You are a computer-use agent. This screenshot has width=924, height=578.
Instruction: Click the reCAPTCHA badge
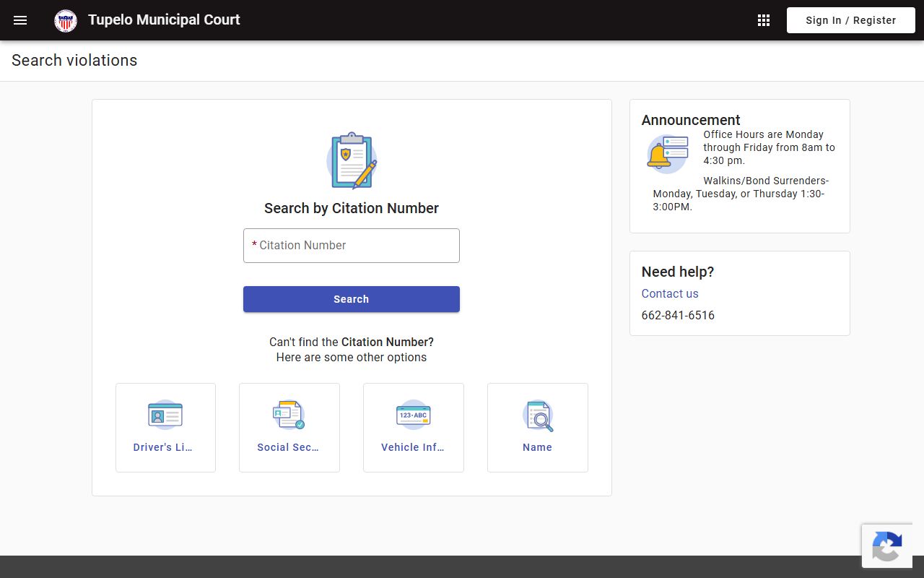pos(887,545)
